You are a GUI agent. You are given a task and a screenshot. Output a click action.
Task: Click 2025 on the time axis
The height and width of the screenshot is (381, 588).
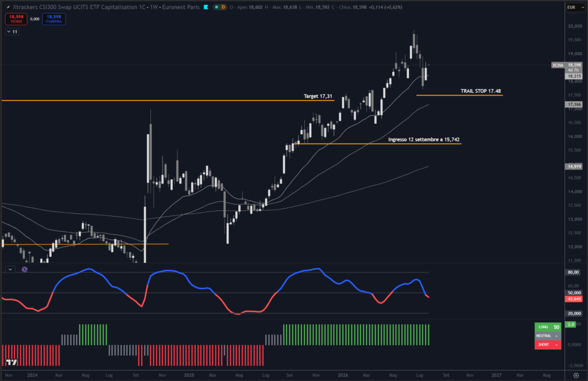tap(189, 375)
